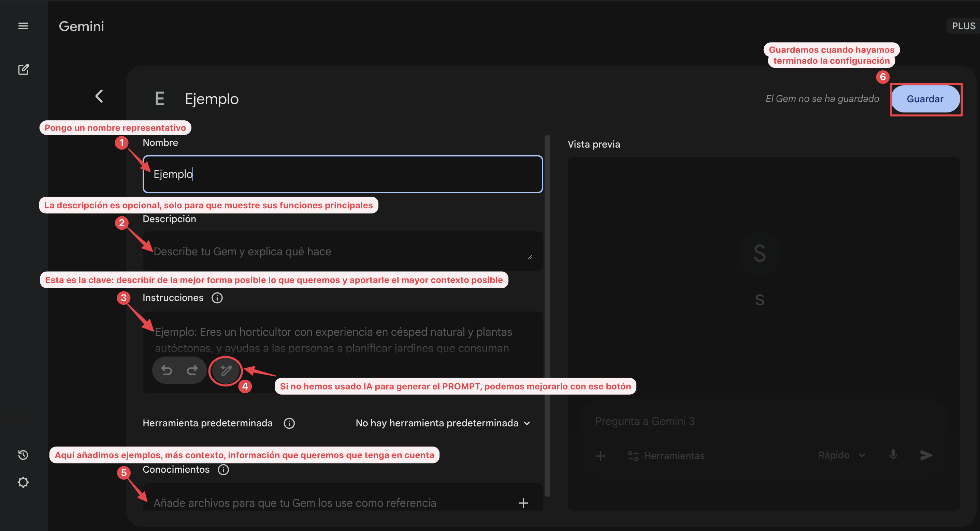The image size is (980, 531).
Task: Click the undo arrow in Instrucciones toolbar
Action: pyautogui.click(x=167, y=370)
